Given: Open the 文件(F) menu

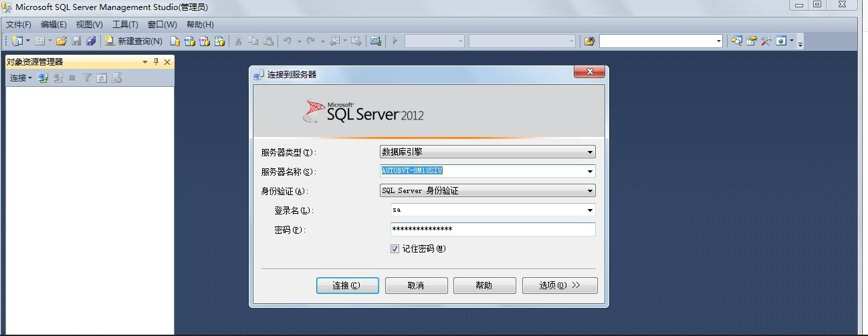Looking at the screenshot, I should coord(19,24).
